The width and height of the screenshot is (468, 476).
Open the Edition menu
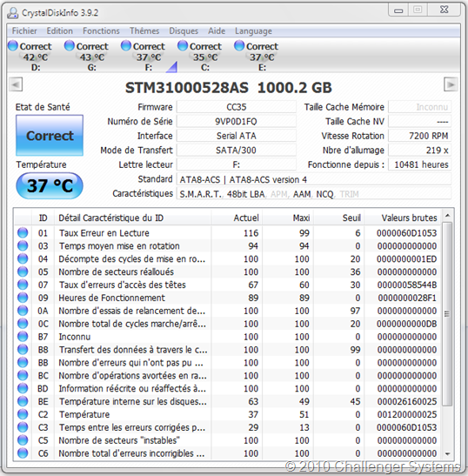point(59,31)
